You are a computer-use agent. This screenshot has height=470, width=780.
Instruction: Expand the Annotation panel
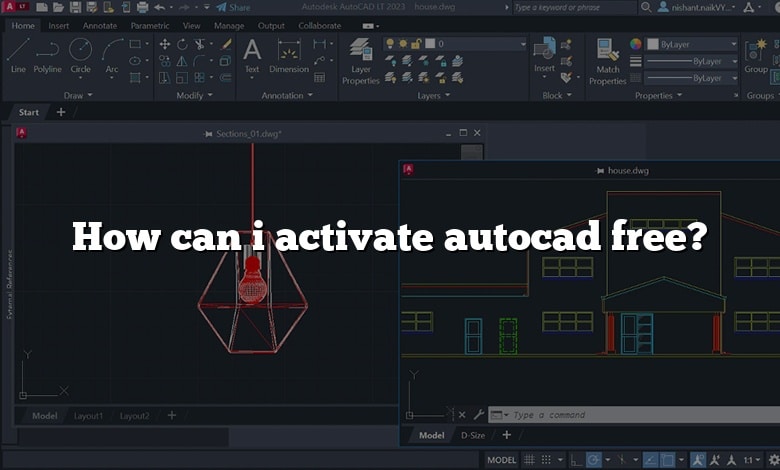287,95
